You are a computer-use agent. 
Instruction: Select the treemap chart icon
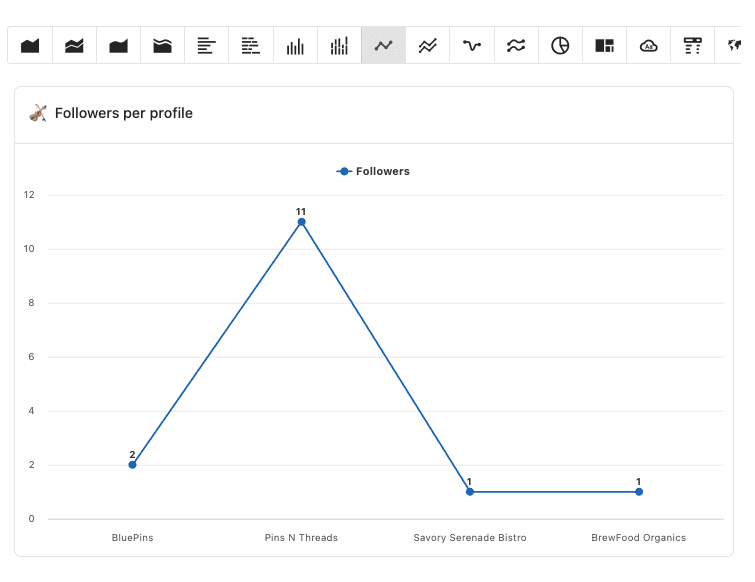pos(604,46)
